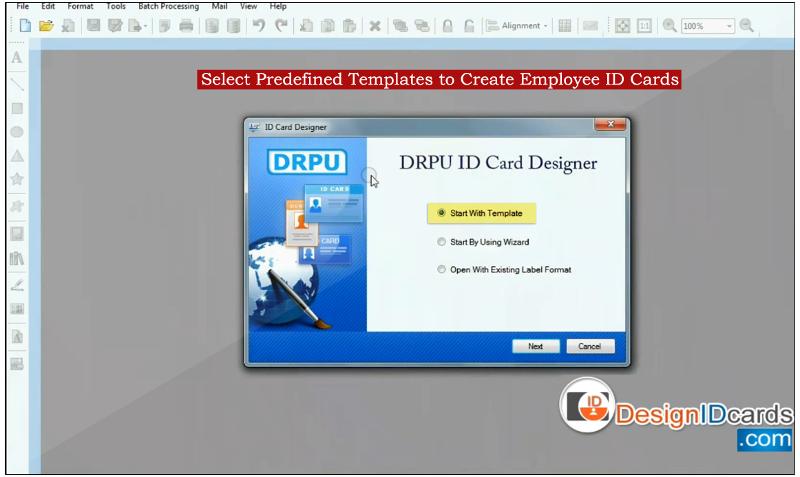Open a file with the folder icon
This screenshot has width=800, height=477.
click(x=46, y=26)
